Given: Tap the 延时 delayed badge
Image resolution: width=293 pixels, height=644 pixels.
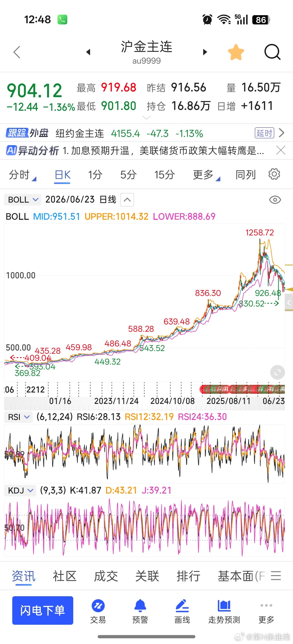Looking at the screenshot, I should tap(265, 133).
